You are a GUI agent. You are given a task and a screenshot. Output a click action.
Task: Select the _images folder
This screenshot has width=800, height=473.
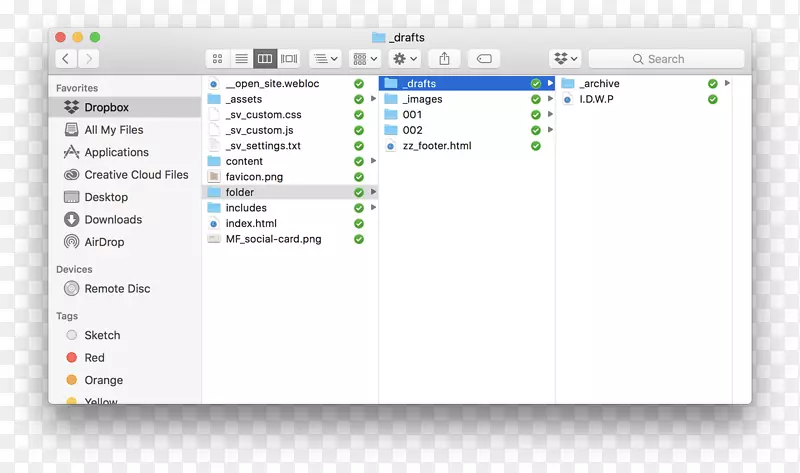pyautogui.click(x=467, y=99)
